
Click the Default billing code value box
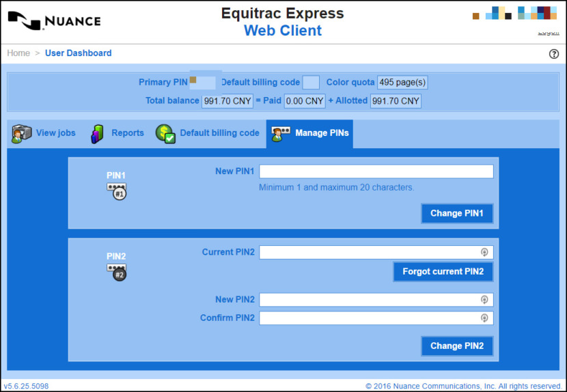311,83
